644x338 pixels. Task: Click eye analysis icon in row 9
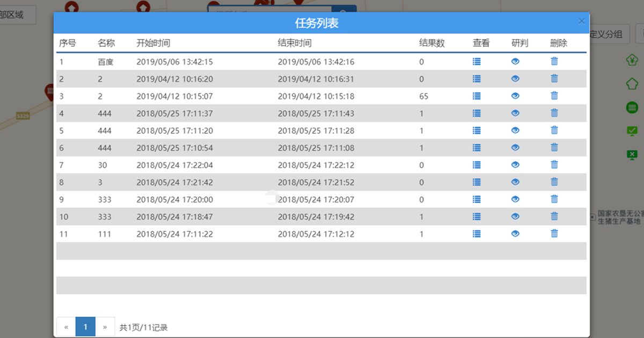pyautogui.click(x=515, y=199)
